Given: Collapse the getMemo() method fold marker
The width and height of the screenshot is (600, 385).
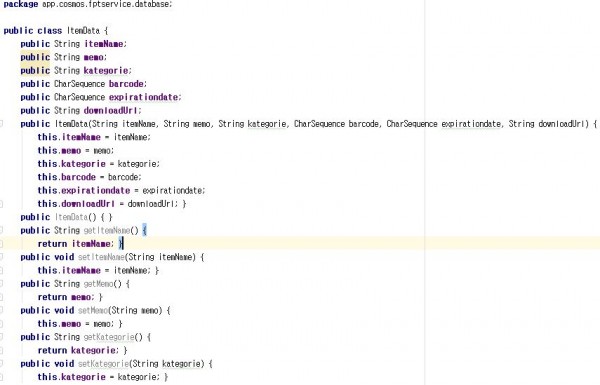Looking at the screenshot, I should (x=1, y=284).
